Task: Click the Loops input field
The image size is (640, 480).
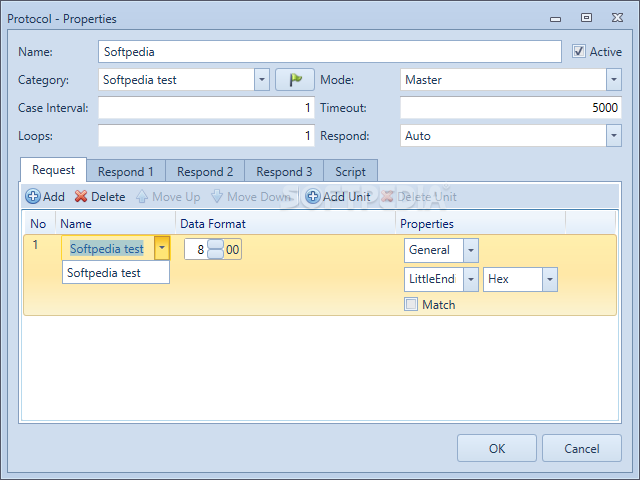Action: [206, 136]
